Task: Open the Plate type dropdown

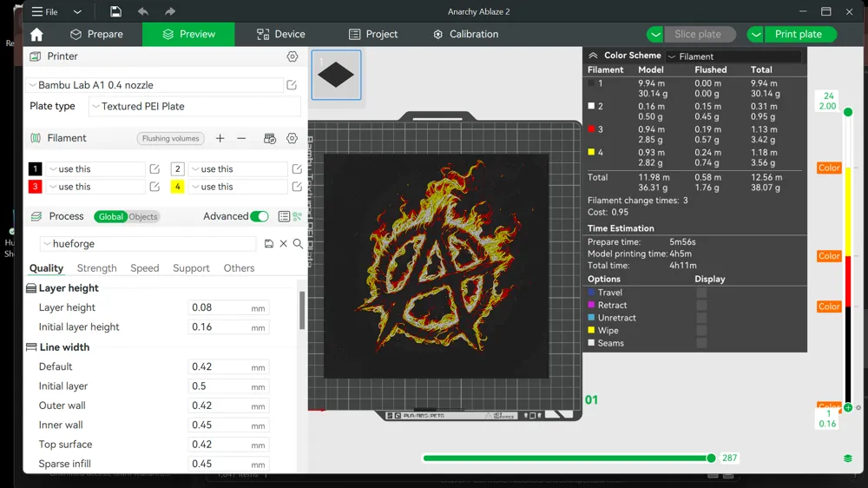Action: 194,106
